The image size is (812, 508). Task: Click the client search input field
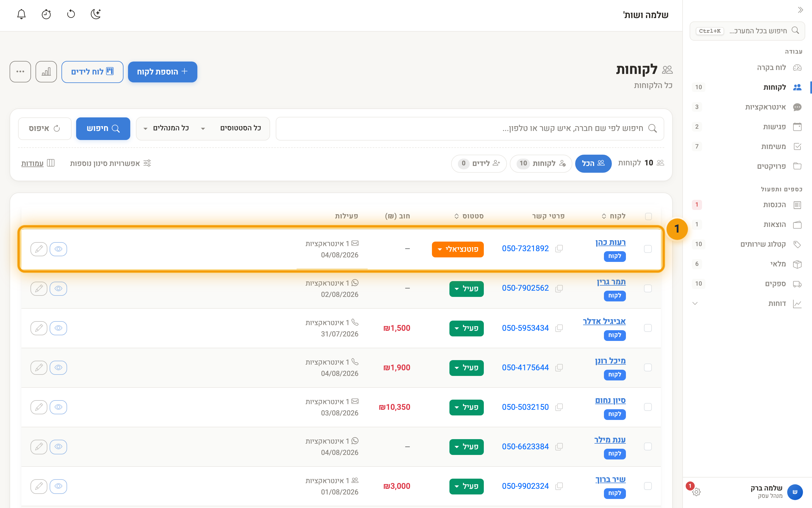[x=470, y=129]
